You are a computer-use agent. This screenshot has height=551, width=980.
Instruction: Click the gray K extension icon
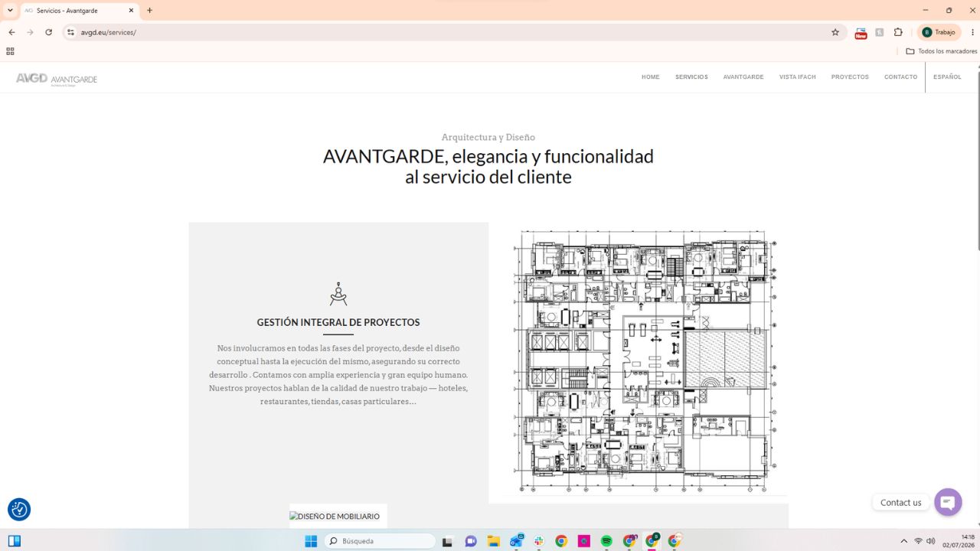880,32
